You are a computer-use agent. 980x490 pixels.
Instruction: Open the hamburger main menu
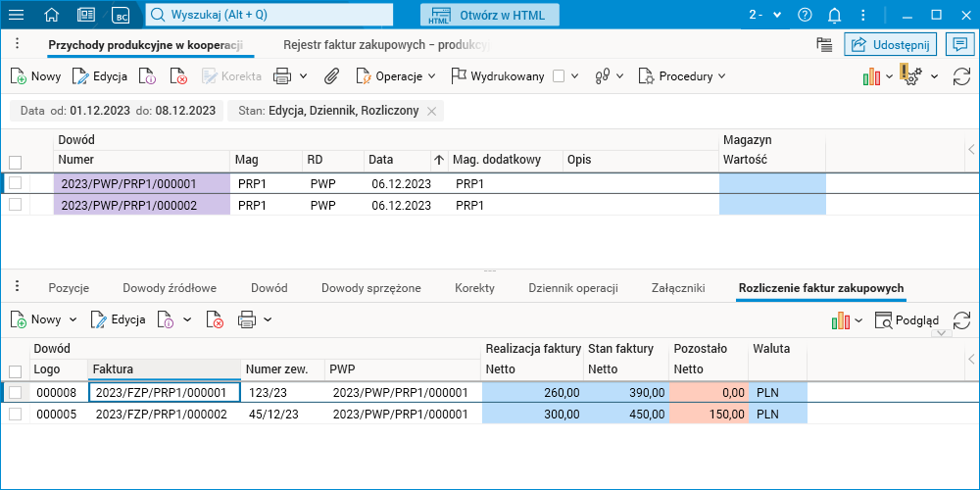pos(17,15)
